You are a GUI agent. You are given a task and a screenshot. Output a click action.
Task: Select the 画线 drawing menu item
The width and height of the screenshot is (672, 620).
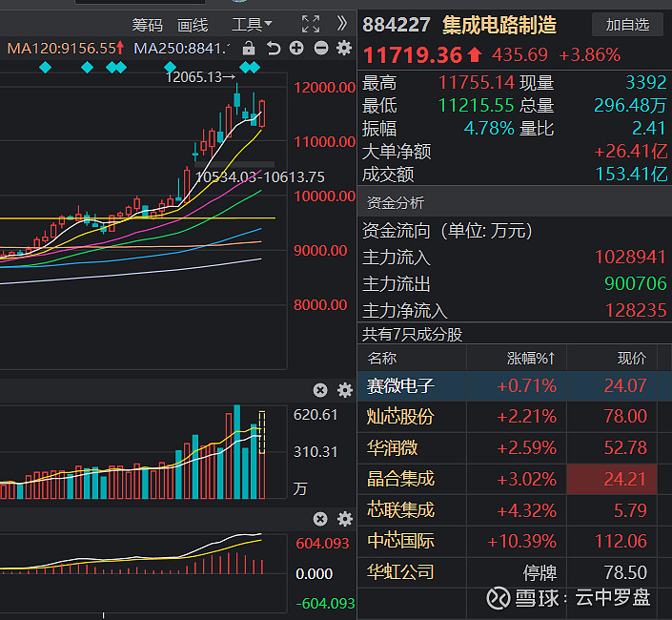tap(193, 24)
